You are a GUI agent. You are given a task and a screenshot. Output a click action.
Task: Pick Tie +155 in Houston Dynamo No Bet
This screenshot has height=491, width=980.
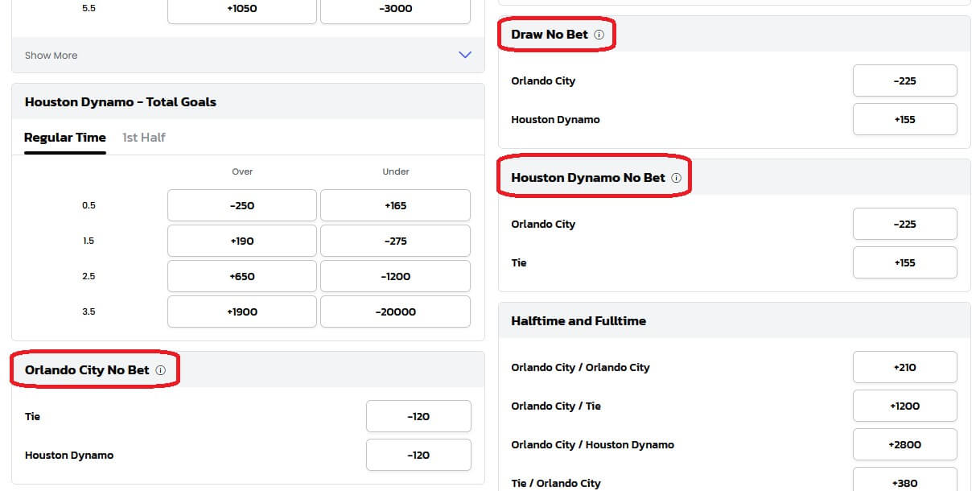(905, 262)
